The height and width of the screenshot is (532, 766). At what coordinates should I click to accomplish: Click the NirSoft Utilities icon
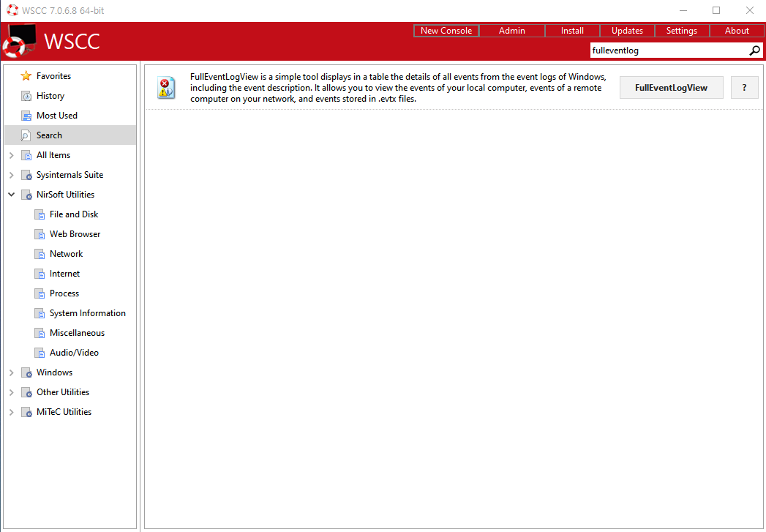[26, 195]
